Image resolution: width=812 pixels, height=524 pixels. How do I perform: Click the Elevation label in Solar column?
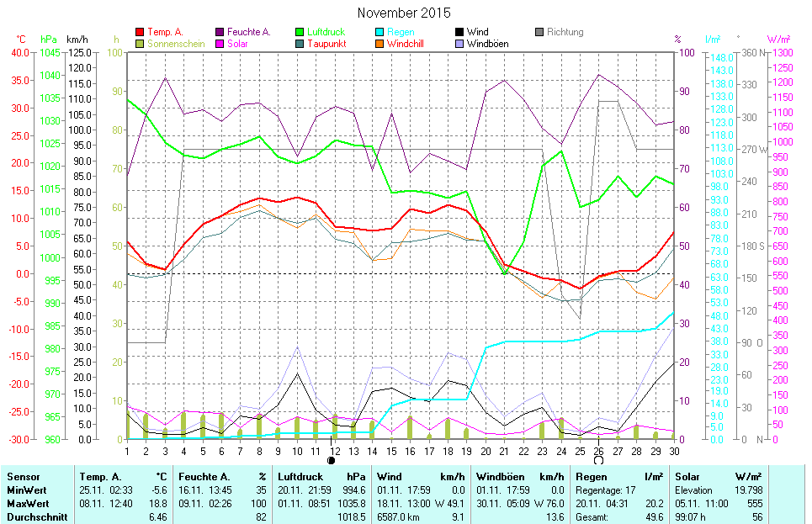click(693, 490)
